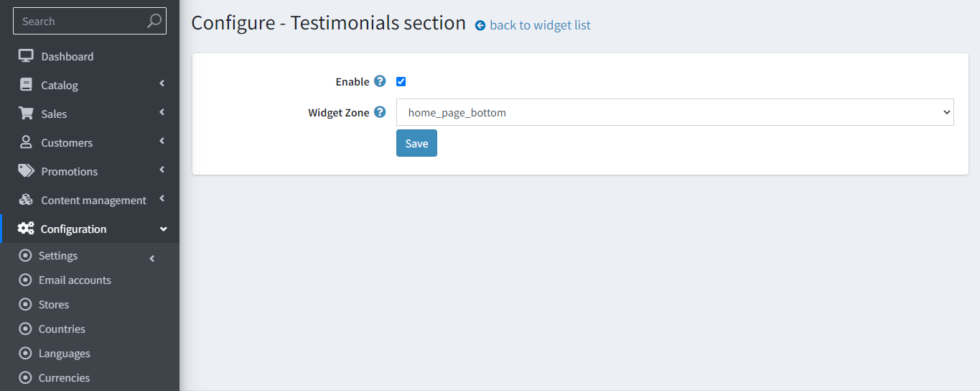This screenshot has width=980, height=391.
Task: Open the Widget Zone dropdown
Action: coord(675,112)
